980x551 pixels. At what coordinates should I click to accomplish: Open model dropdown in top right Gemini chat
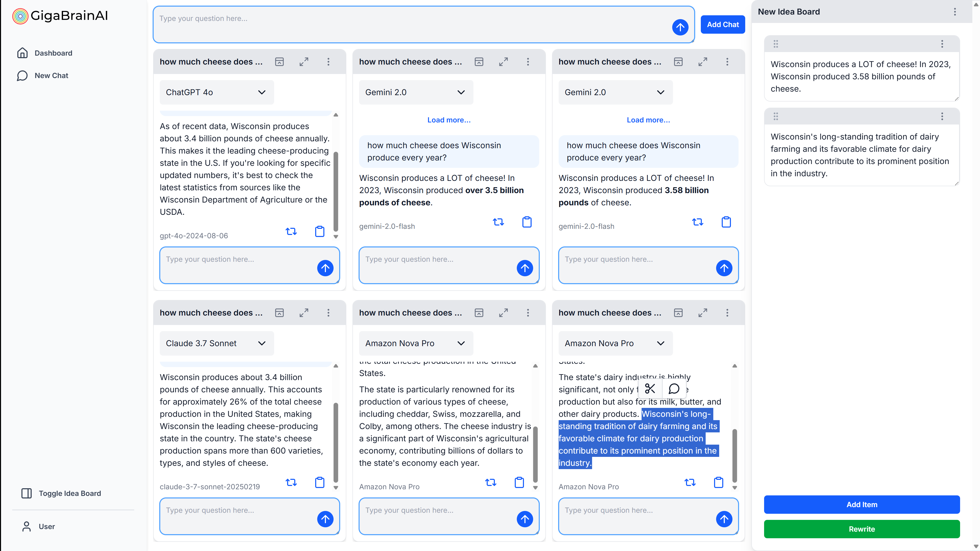point(616,92)
